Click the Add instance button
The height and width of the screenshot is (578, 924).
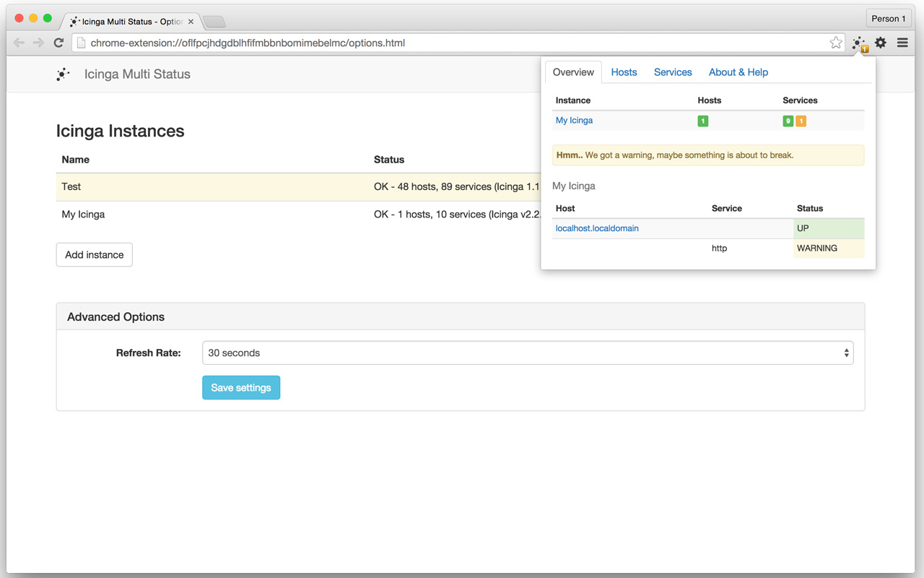click(94, 254)
